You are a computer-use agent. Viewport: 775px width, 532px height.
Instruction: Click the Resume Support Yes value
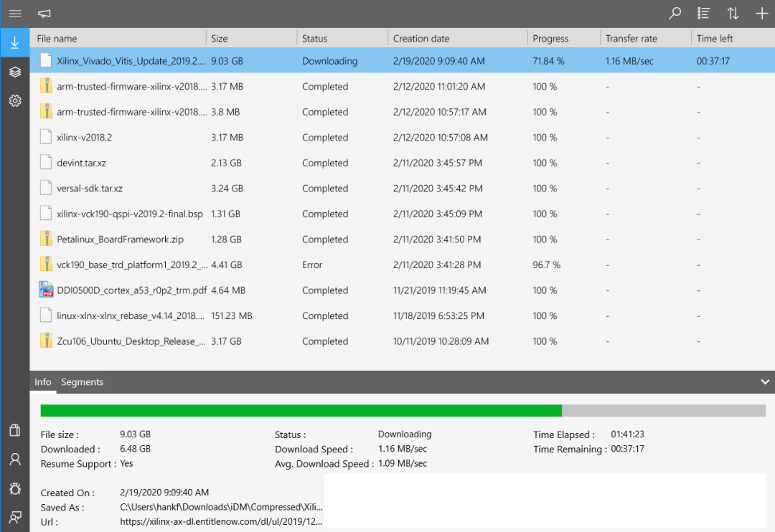(x=126, y=463)
